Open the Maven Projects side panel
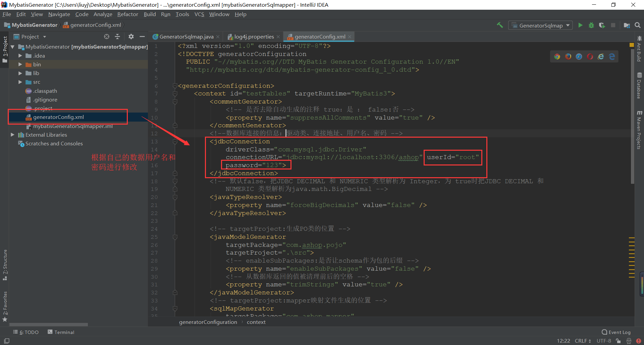 639,130
